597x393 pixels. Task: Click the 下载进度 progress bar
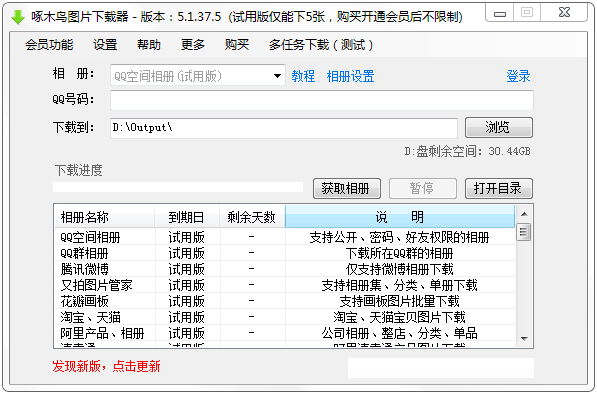178,187
